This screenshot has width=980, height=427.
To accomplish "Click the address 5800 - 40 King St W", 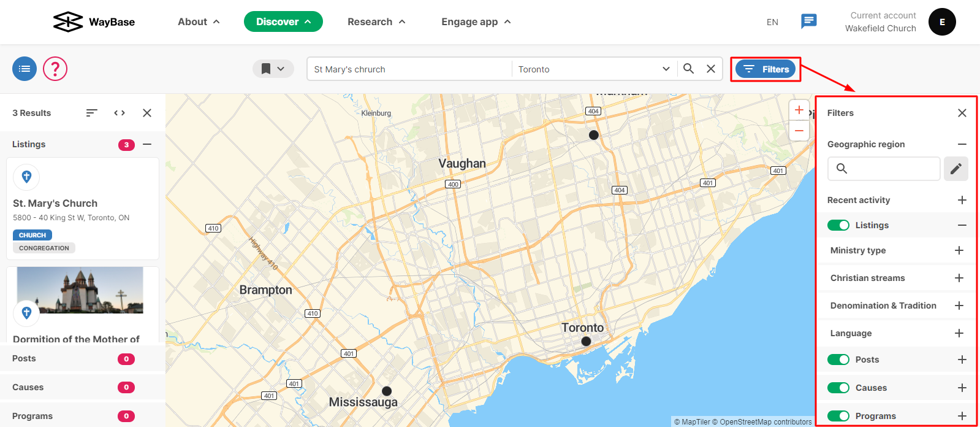I will coord(71,218).
